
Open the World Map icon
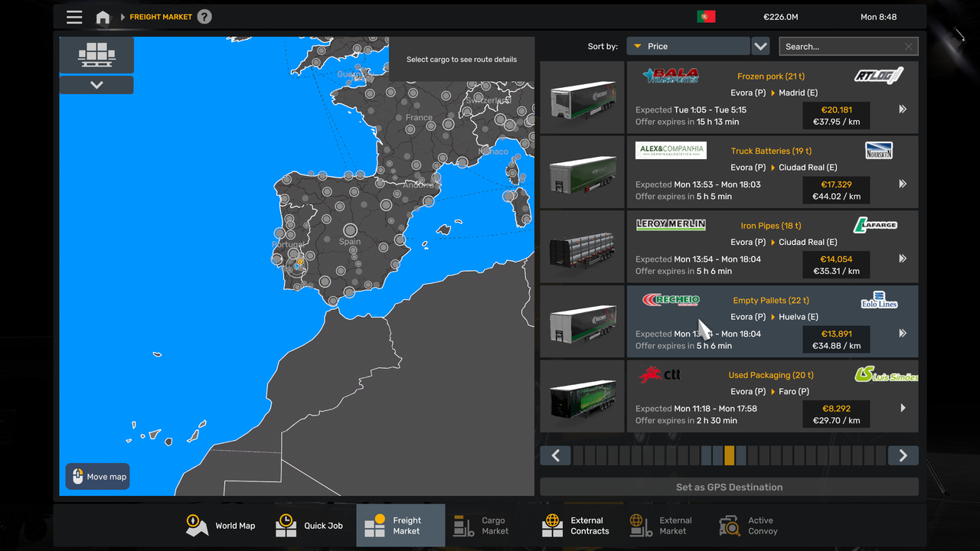point(196,525)
